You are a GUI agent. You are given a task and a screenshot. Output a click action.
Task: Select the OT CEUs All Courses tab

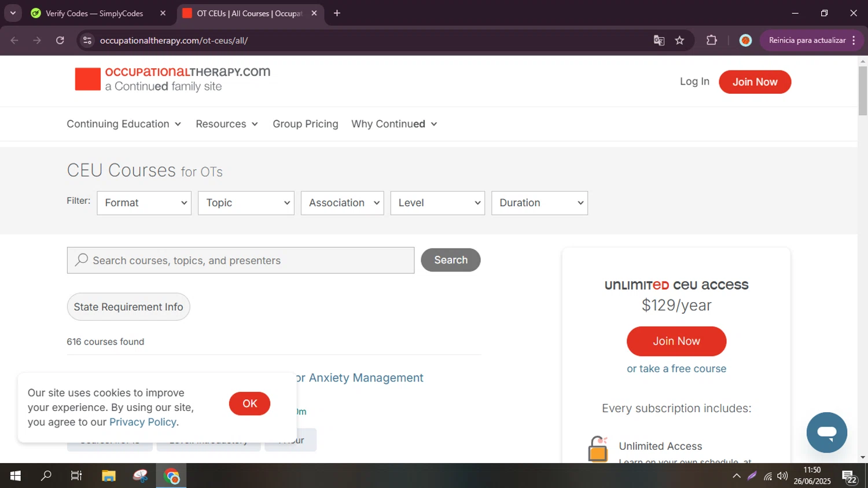(250, 13)
